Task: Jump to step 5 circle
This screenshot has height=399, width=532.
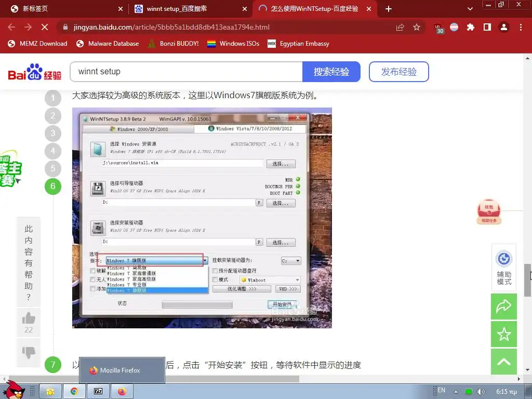Action: [53, 168]
